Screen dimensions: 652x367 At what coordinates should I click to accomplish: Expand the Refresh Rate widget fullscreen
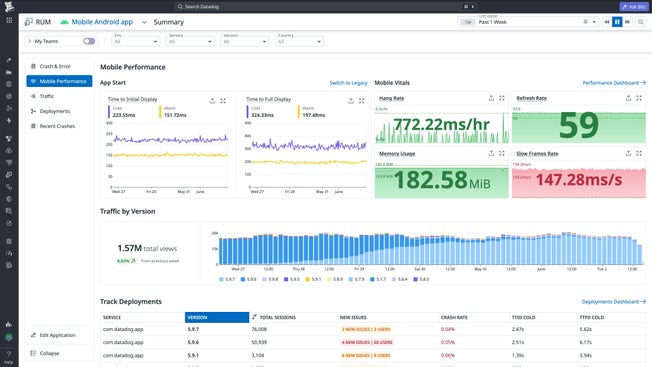pos(639,98)
